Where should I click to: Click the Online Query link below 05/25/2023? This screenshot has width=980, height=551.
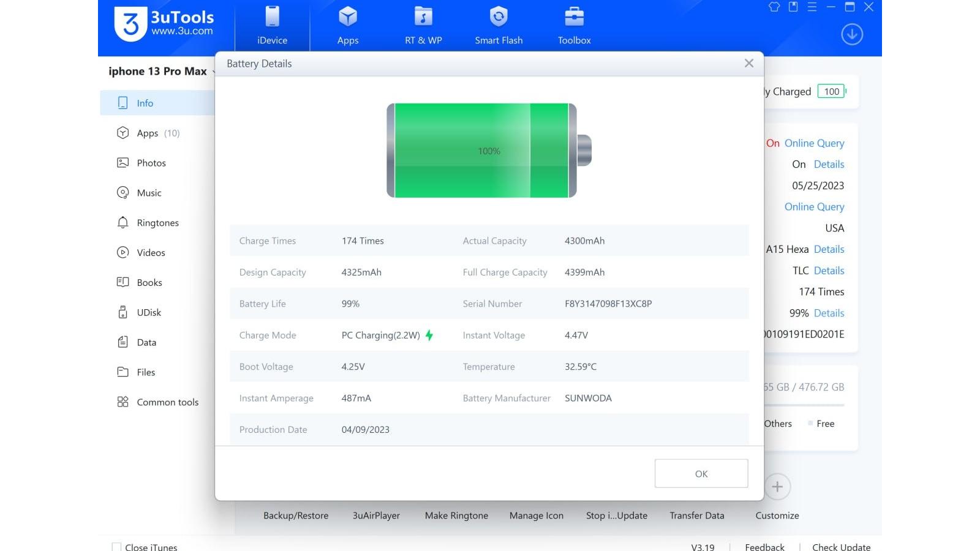click(x=814, y=207)
